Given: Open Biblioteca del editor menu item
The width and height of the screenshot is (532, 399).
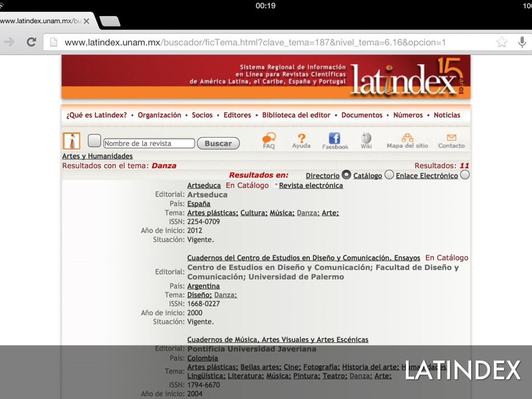Looking at the screenshot, I should tap(296, 115).
